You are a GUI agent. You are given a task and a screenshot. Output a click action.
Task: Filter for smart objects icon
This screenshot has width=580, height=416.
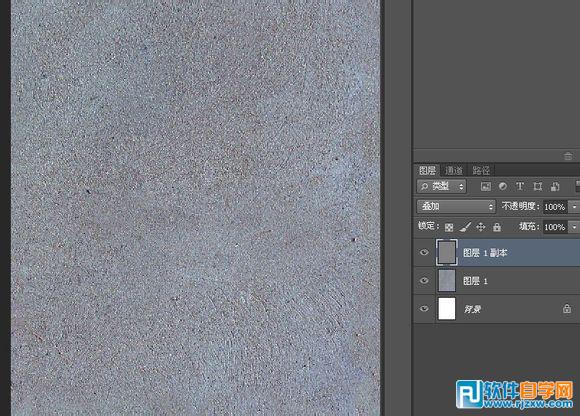tap(555, 186)
